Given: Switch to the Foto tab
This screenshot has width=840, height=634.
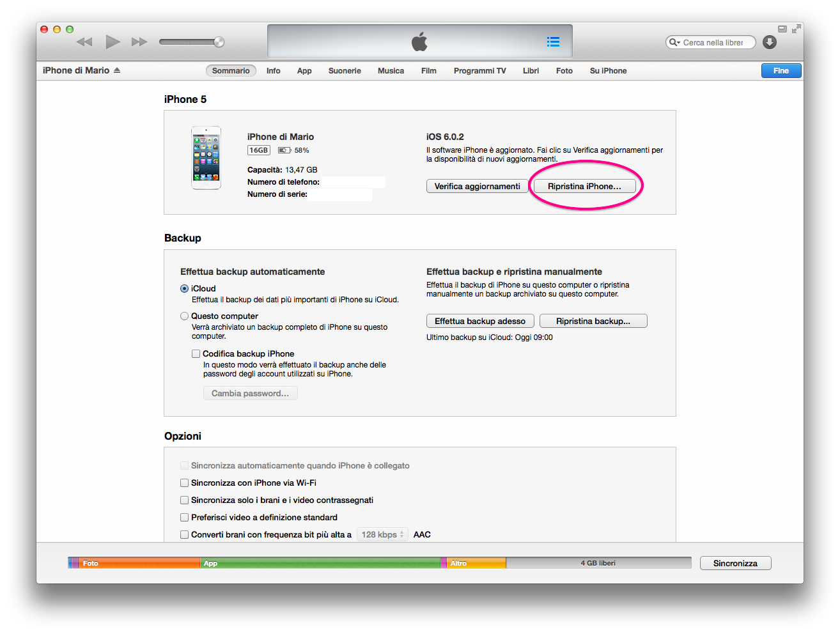Looking at the screenshot, I should (x=564, y=71).
